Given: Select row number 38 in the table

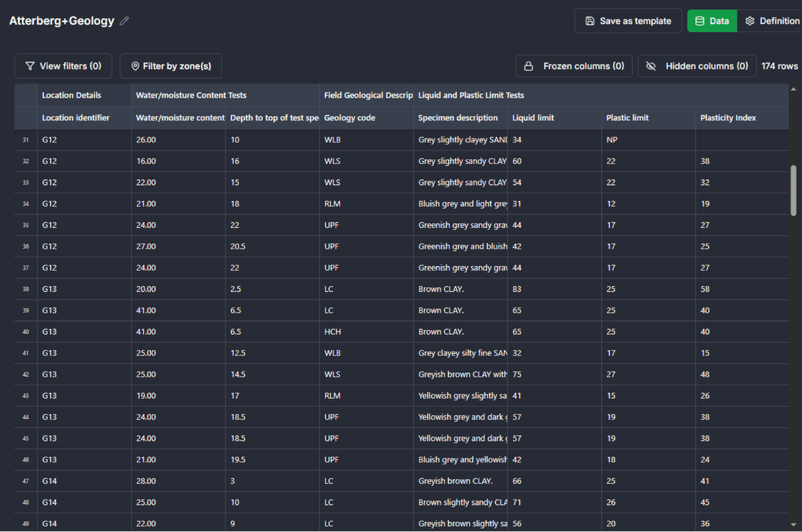Looking at the screenshot, I should point(25,289).
